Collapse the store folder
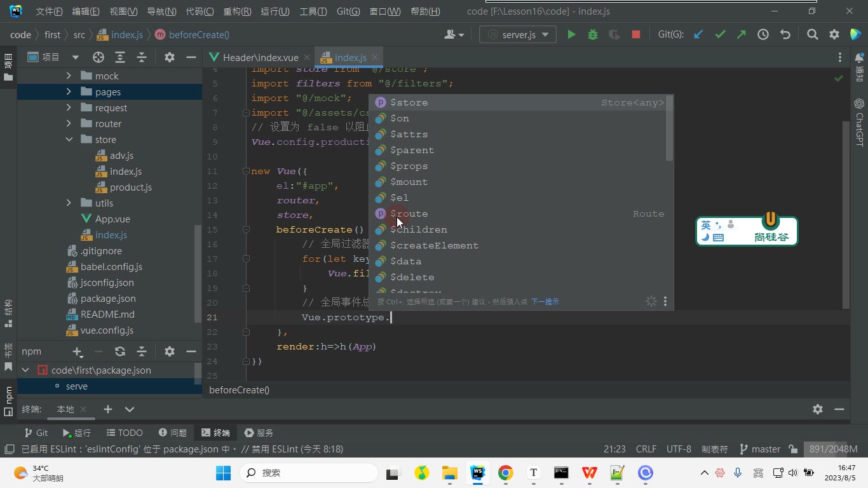This screenshot has width=868, height=488. tap(69, 140)
